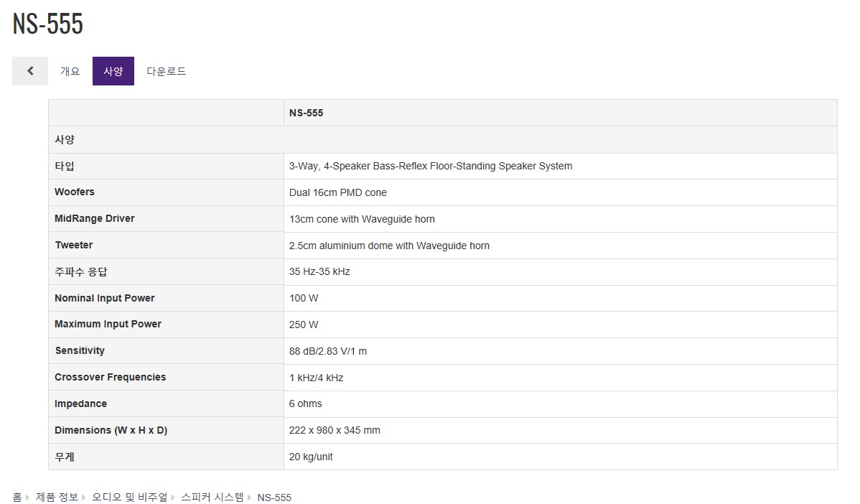The image size is (860, 504).
Task: Switch to the 다운로드 download tab
Action: pos(167,71)
